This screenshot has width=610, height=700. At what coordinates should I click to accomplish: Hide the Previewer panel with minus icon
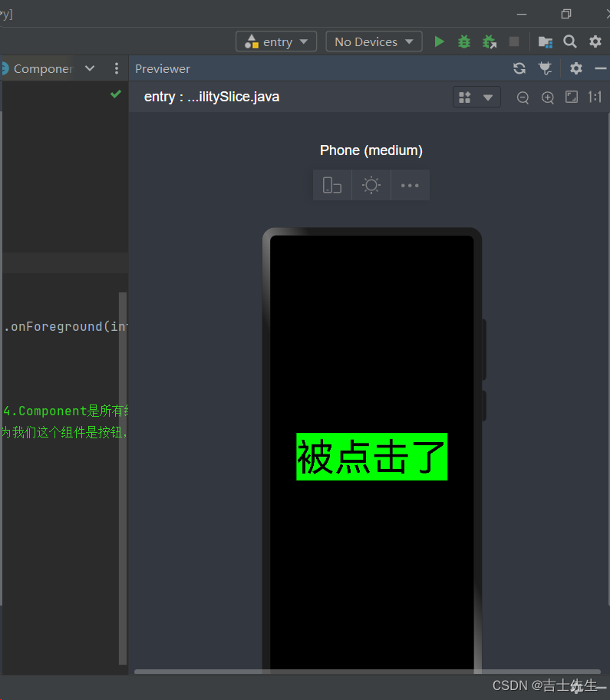pos(601,68)
